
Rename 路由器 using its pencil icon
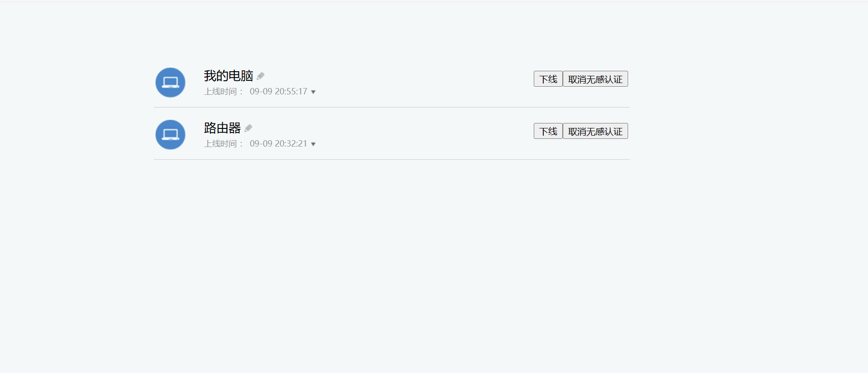point(248,128)
